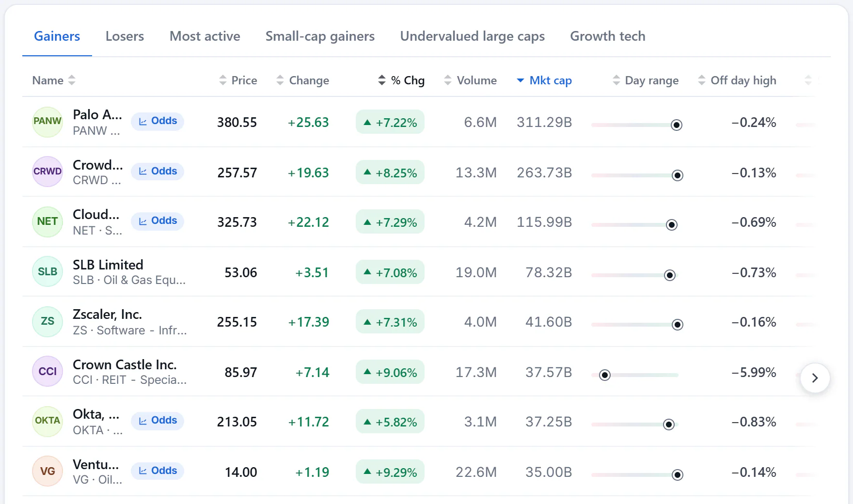
Task: Sort by Change column arrows
Action: [280, 80]
